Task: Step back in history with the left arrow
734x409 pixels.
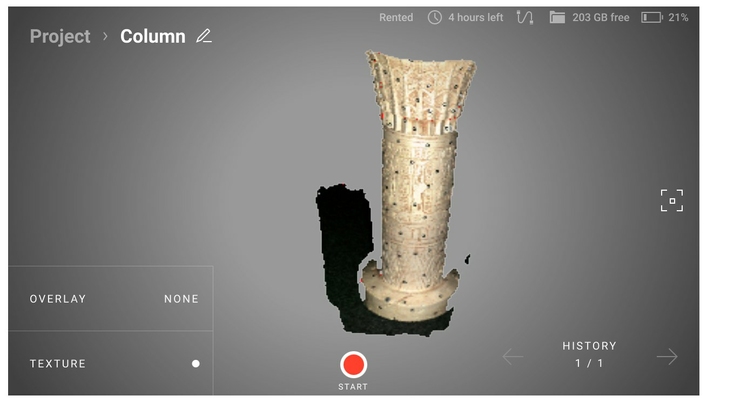Action: point(513,357)
